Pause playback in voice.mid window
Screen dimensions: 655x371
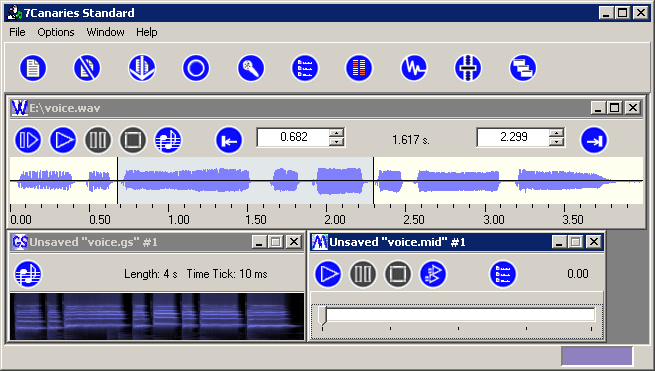[363, 274]
